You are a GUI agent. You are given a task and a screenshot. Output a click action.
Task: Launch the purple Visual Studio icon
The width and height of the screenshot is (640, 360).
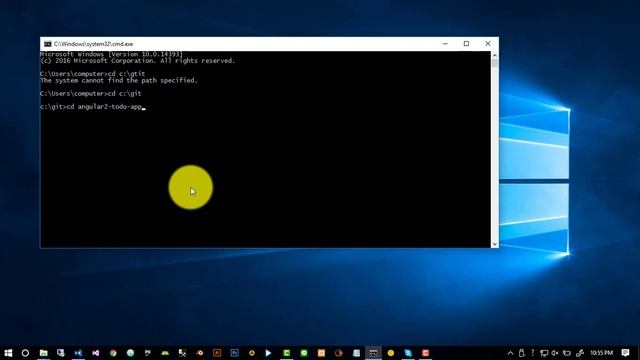(96, 353)
